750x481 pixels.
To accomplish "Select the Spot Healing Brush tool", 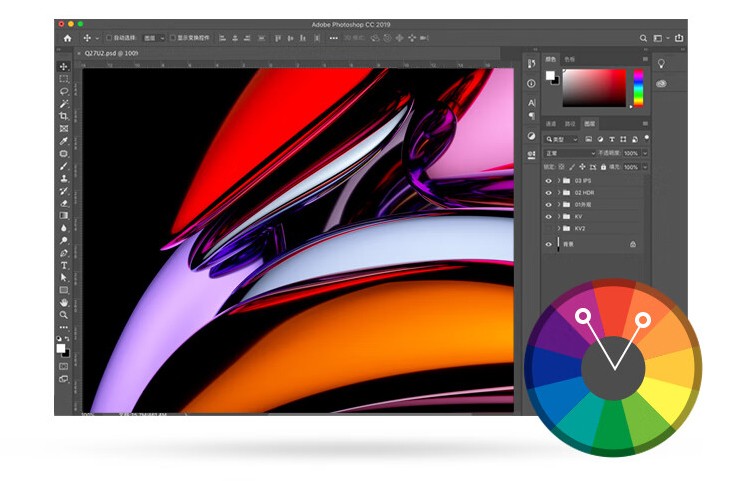I will point(64,153).
